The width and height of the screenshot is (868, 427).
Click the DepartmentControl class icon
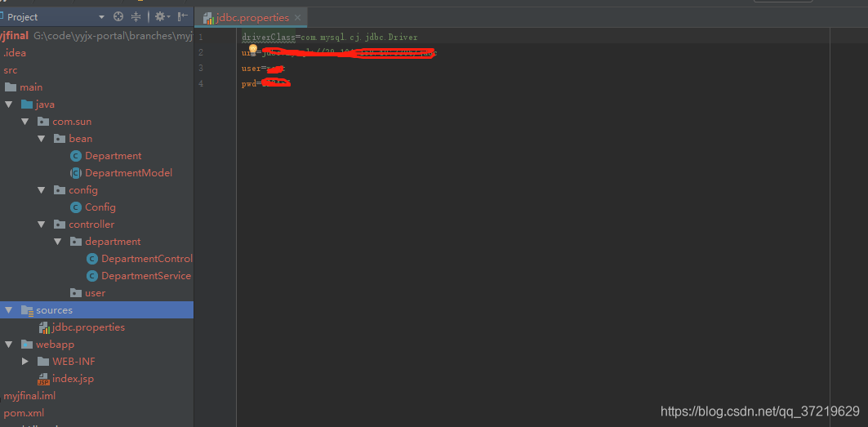92,259
